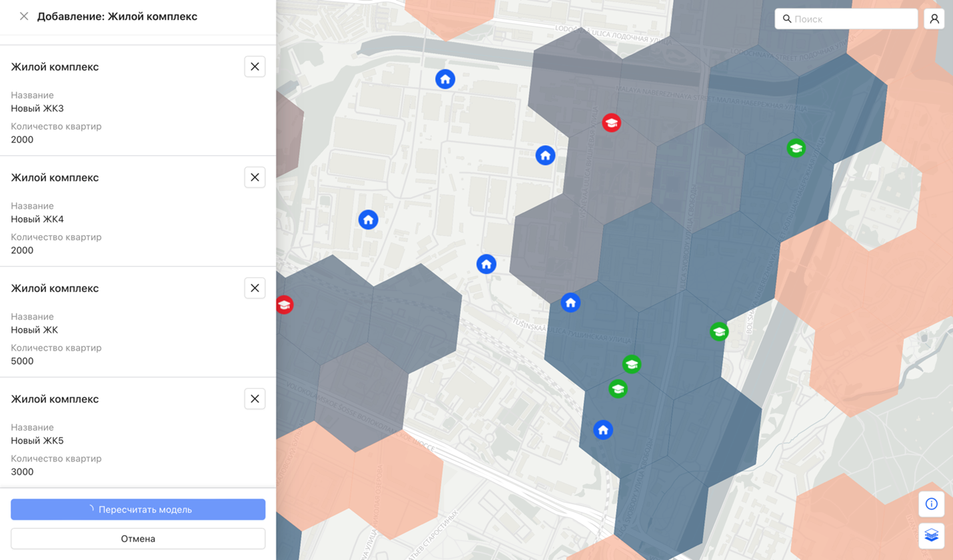This screenshot has height=560, width=953.
Task: Select blue home marker near Tushinskaya street label
Action: coord(570,303)
